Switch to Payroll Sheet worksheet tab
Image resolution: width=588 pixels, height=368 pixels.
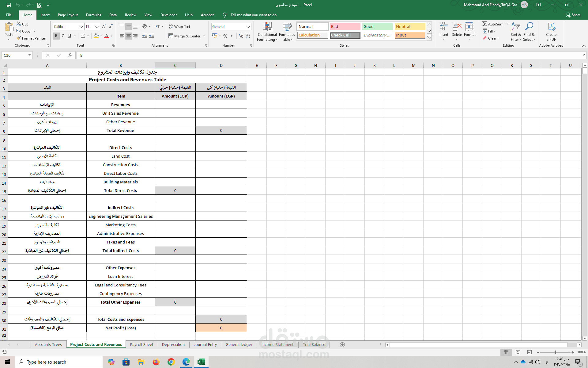click(141, 344)
